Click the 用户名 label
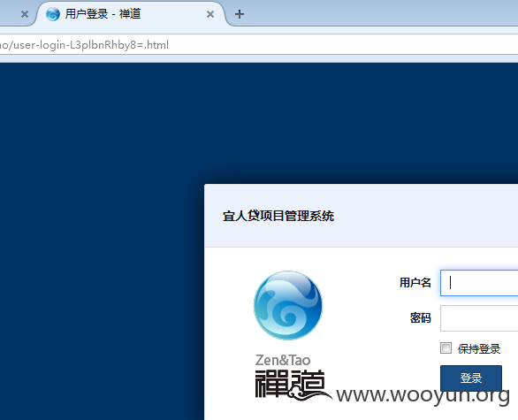 [x=415, y=283]
